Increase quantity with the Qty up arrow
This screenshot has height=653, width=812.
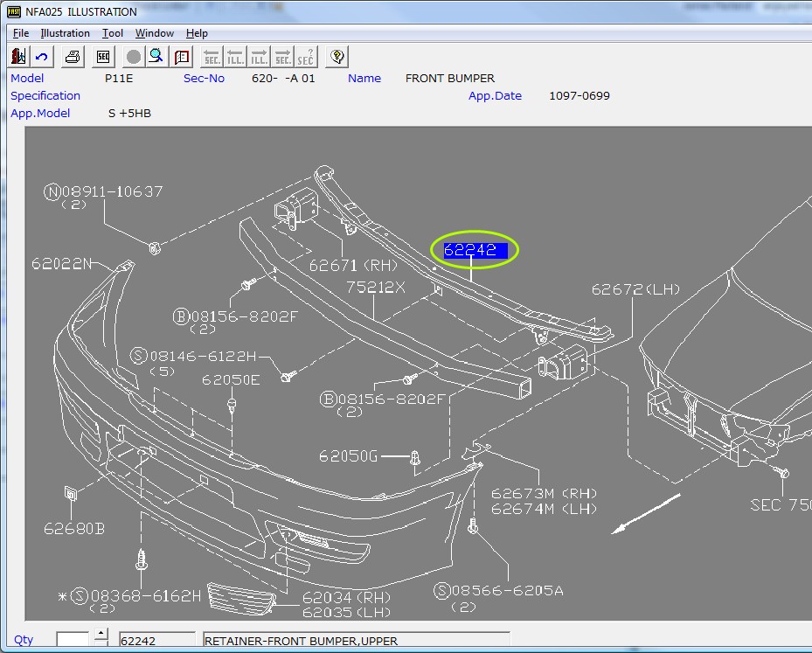101,634
